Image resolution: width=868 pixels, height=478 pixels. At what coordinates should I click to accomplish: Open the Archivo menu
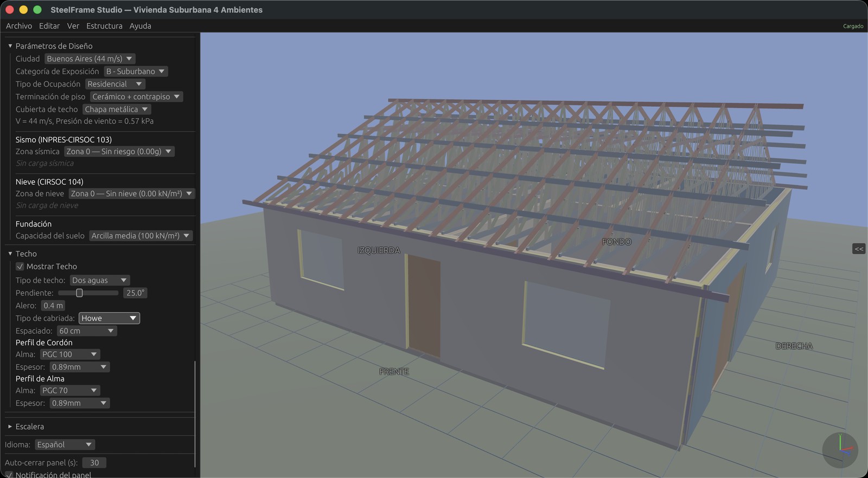point(19,26)
